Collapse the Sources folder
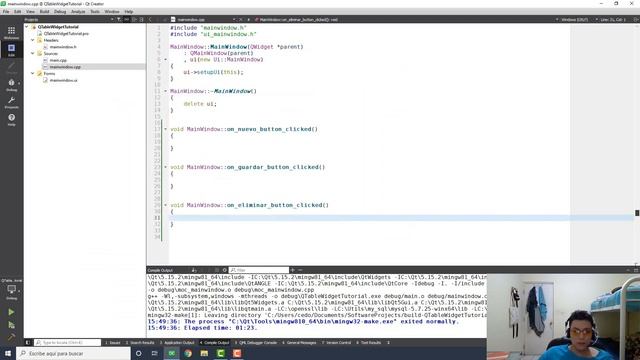The image size is (640, 360). (33, 53)
